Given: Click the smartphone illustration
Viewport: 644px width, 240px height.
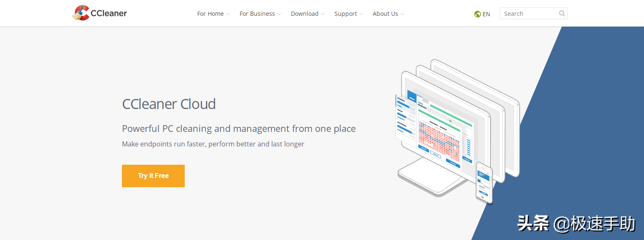Looking at the screenshot, I should pos(484,183).
